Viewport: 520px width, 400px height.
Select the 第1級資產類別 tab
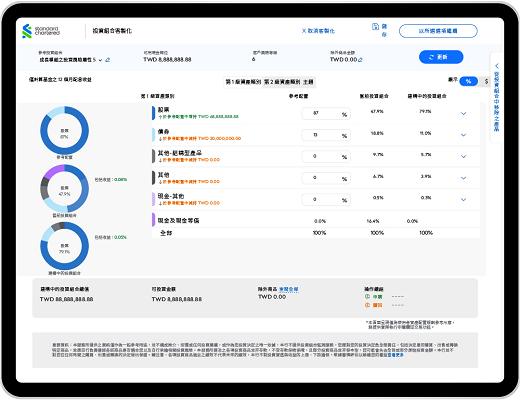pyautogui.click(x=243, y=82)
